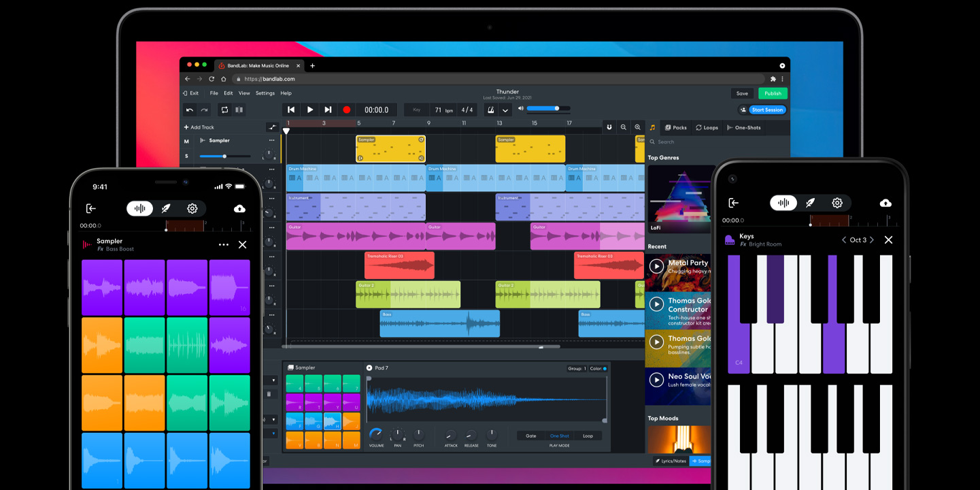Switch to the Packs tab

coord(676,127)
